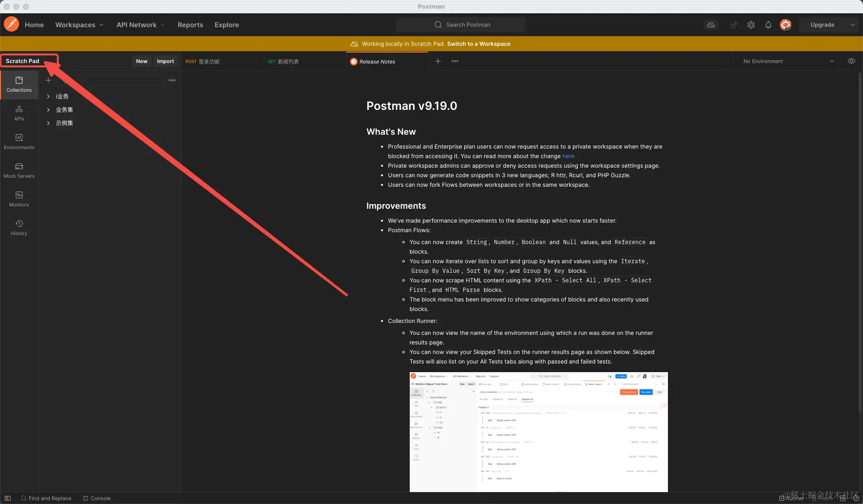
Task: Toggle two-pane view in status bar
Action: pos(843,498)
